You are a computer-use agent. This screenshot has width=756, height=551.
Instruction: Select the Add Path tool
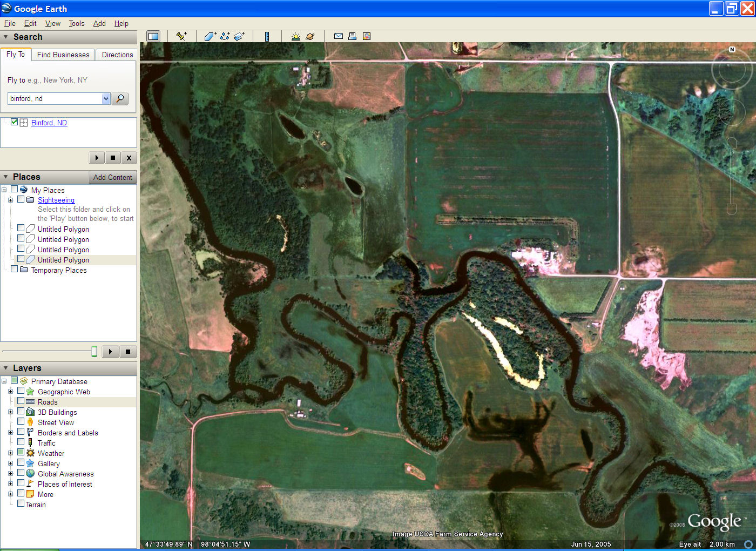(225, 36)
